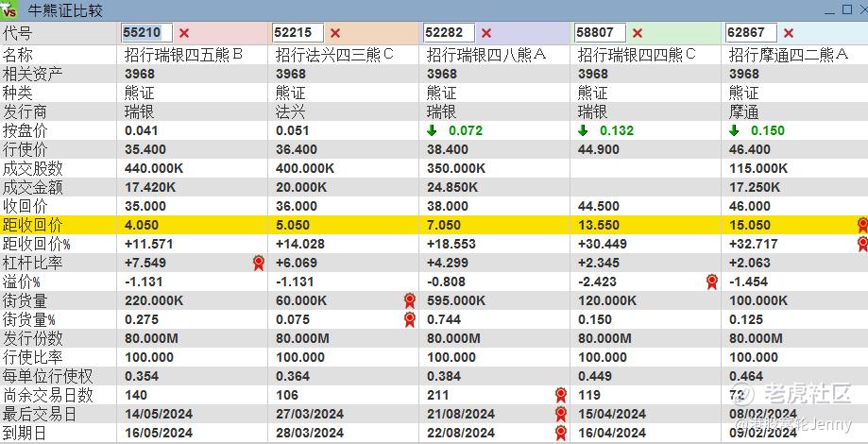Click name 招行法兴四三熊C
The image size is (868, 444).
pyautogui.click(x=335, y=55)
